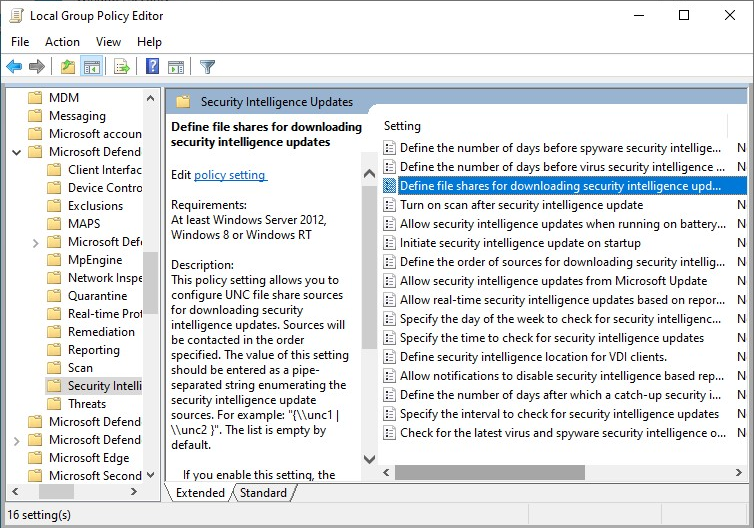The height and width of the screenshot is (528, 754).
Task: Click the Filter funnel toolbar icon
Action: coord(207,67)
